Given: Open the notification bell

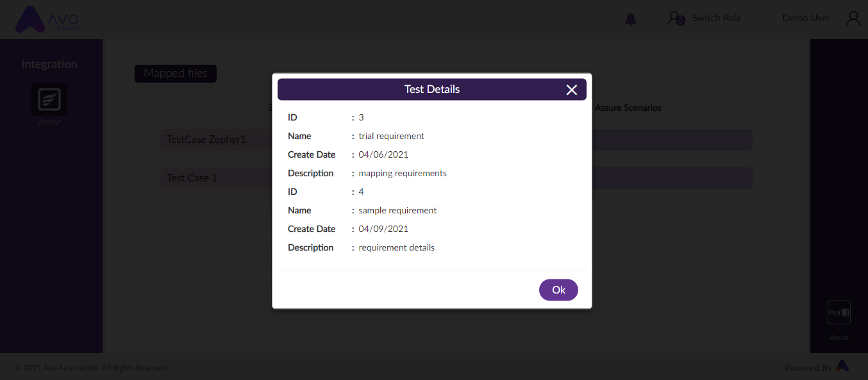Looking at the screenshot, I should click(631, 19).
